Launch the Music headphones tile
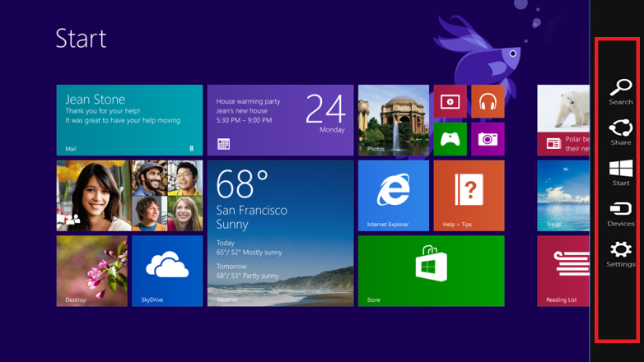644x362 pixels. [488, 101]
